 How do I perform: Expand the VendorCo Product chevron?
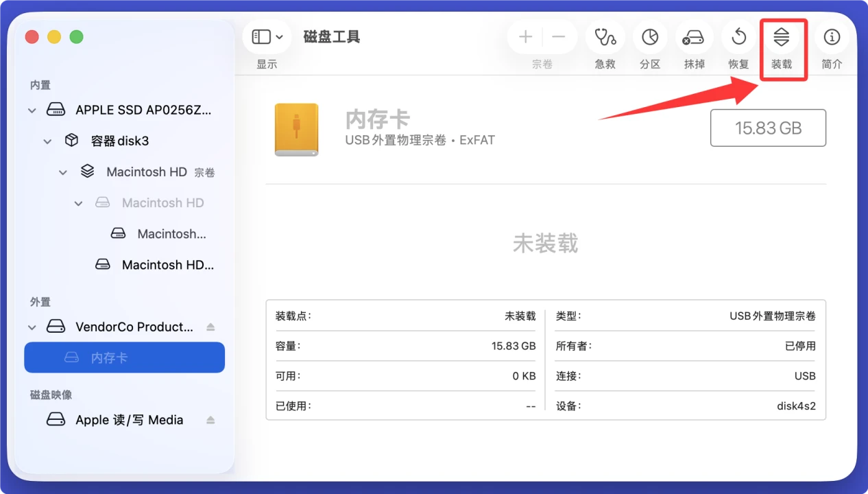coord(32,327)
